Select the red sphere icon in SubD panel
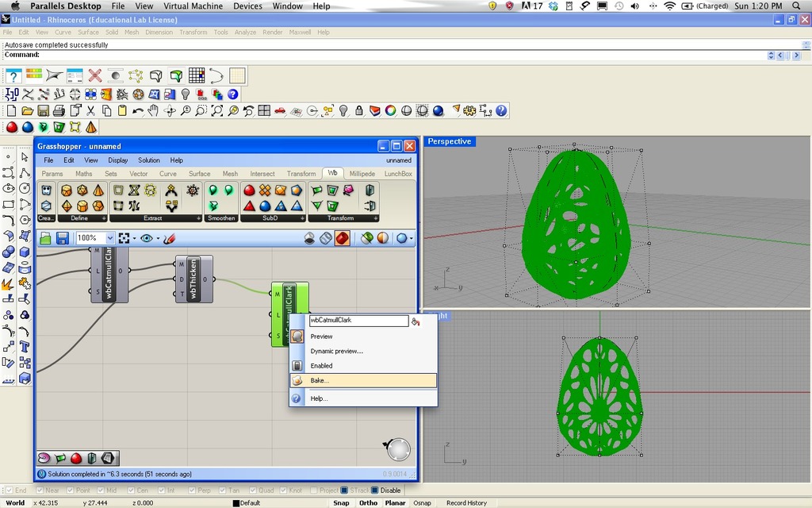Screen dimensions: 812x508 (x=249, y=190)
